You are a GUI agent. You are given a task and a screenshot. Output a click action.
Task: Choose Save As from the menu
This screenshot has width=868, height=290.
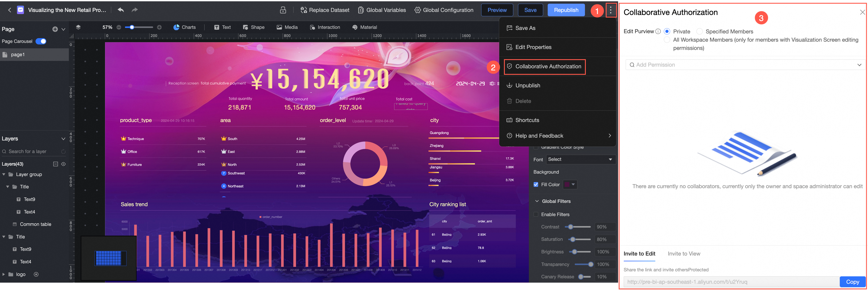525,28
